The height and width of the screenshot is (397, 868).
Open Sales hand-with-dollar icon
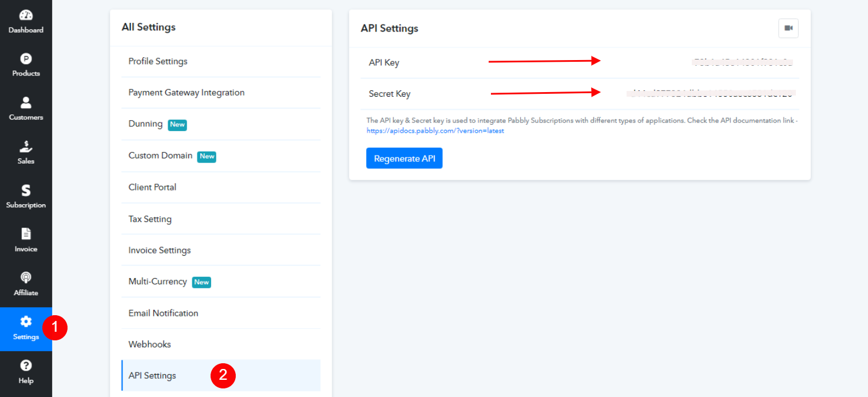pos(26,146)
